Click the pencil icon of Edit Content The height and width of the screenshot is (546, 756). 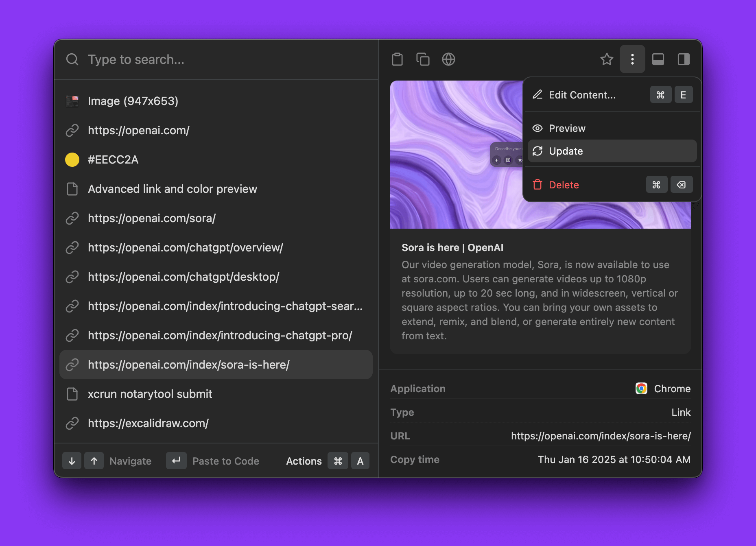[538, 95]
